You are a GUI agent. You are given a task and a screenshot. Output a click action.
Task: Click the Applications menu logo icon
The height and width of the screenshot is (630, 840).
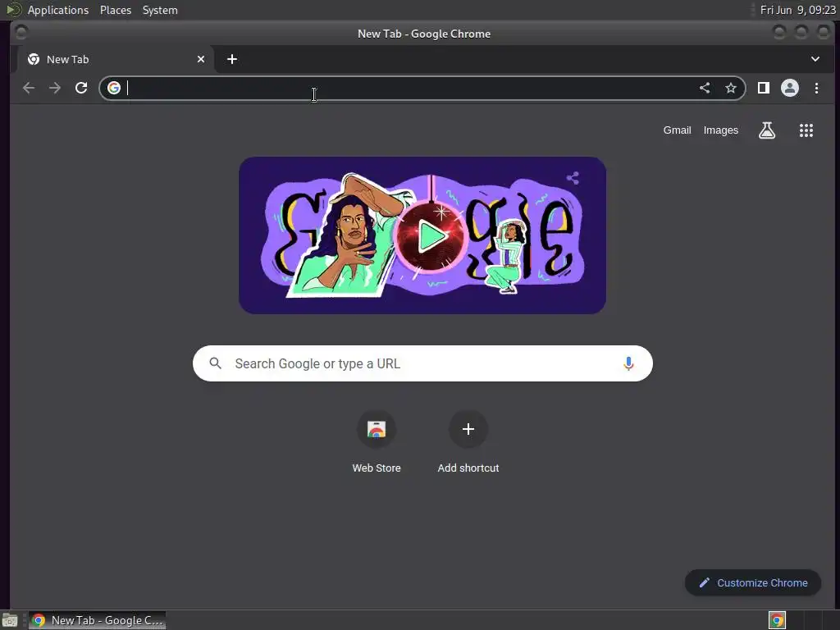[13, 10]
